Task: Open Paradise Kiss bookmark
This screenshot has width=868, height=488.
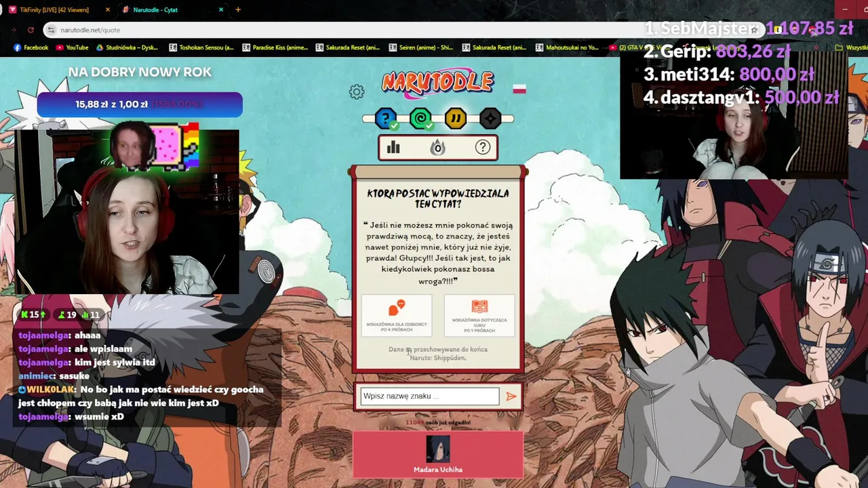Action: coord(275,47)
